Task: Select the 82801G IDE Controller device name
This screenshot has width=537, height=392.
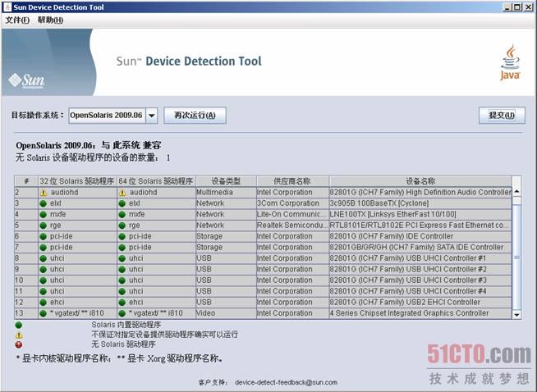Action: tap(420, 236)
